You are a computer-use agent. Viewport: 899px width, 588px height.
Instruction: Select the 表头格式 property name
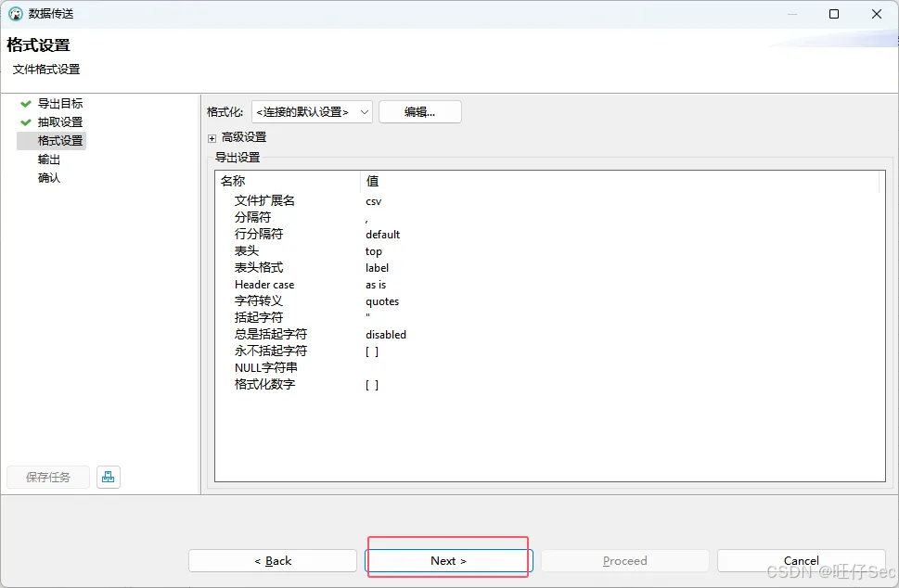tap(259, 268)
